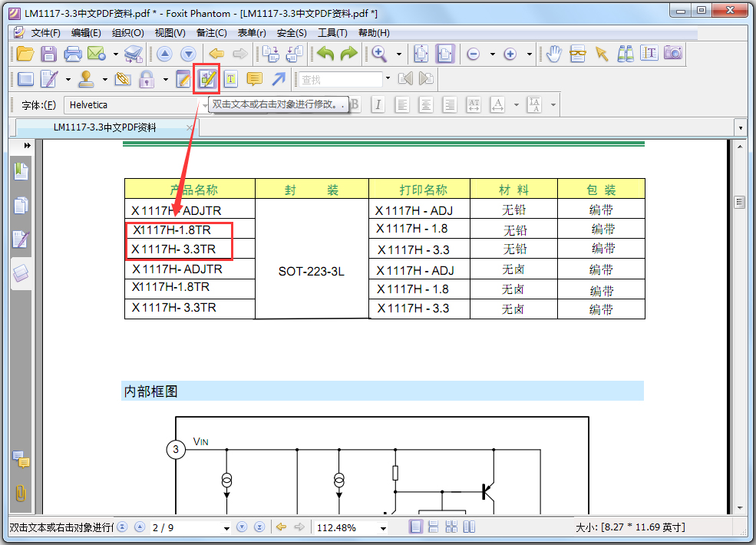756x545 pixels.
Task: Go to next page button in status bar
Action: (x=242, y=527)
